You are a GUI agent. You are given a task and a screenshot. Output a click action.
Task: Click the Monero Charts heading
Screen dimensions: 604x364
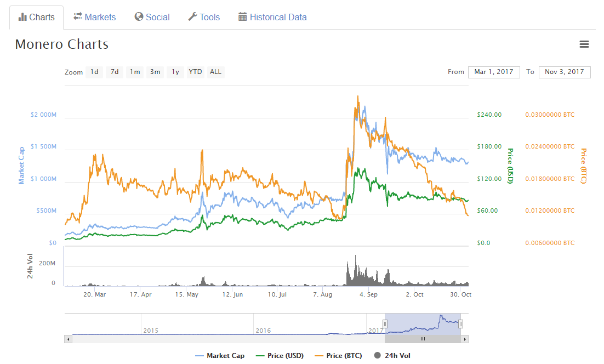coord(61,44)
